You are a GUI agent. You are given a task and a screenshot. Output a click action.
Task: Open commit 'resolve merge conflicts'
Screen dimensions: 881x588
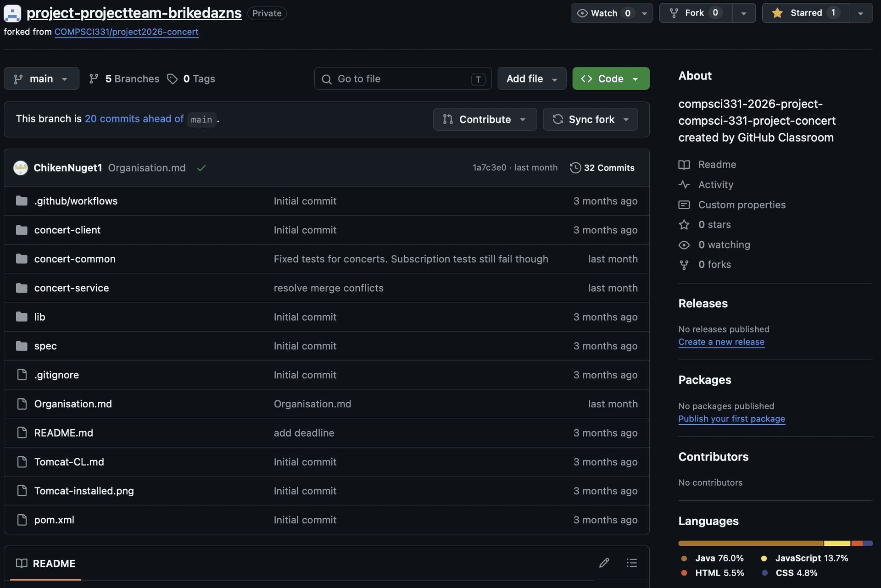click(x=329, y=288)
